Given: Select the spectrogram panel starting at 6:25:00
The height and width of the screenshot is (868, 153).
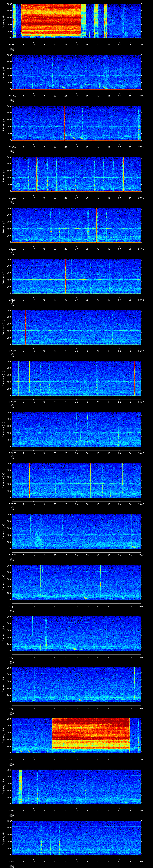Looking at the screenshot, I should (x=77, y=480).
